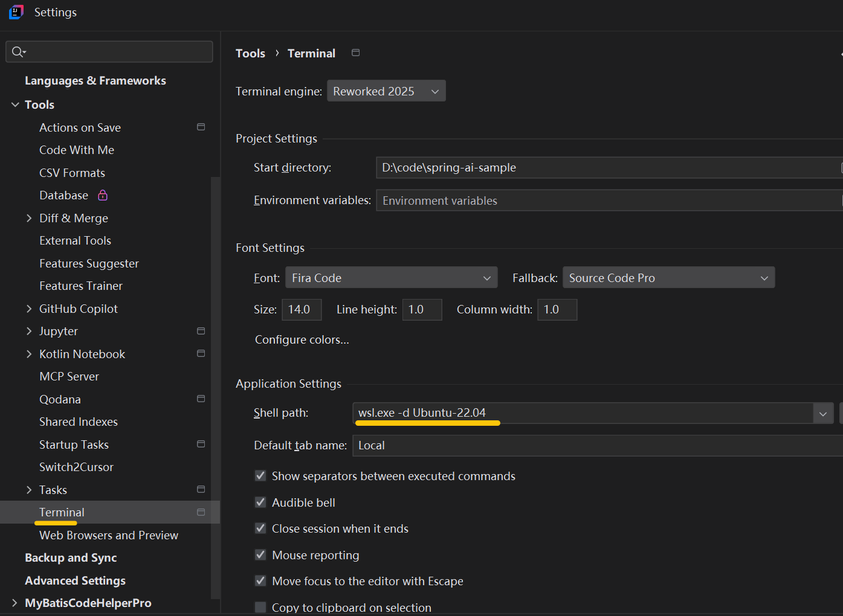Expand the Diff & Merge node
843x616 pixels.
[29, 218]
